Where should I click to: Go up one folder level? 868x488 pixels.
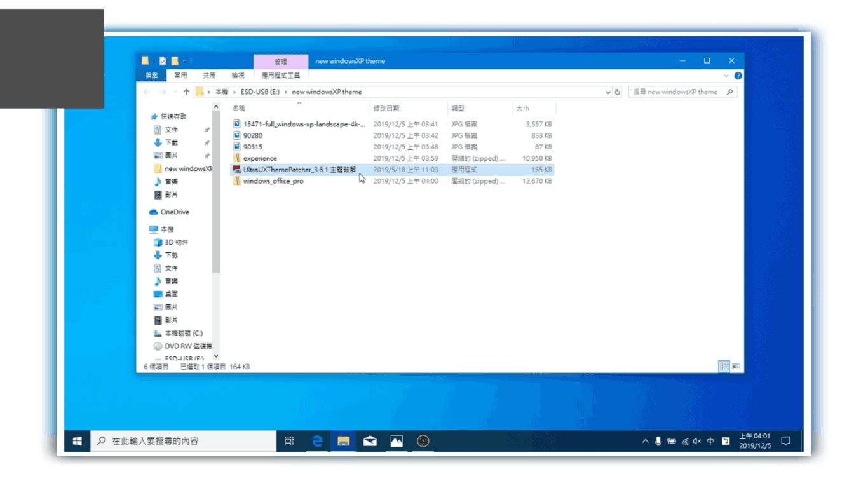tap(186, 92)
